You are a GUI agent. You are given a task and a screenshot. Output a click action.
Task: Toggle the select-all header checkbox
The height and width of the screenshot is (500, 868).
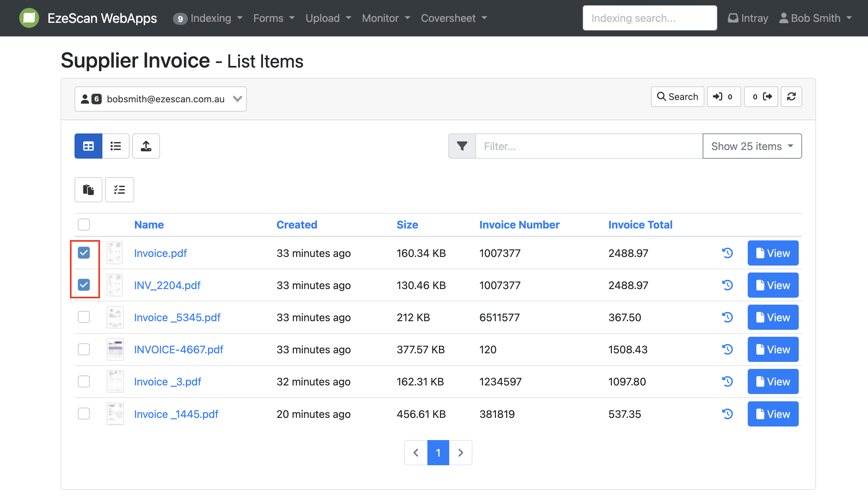click(x=84, y=225)
